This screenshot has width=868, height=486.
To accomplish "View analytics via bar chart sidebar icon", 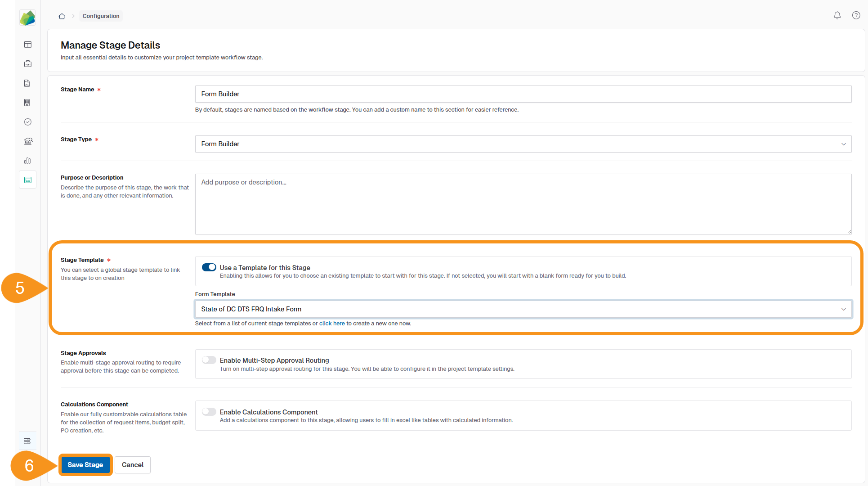I will [27, 160].
